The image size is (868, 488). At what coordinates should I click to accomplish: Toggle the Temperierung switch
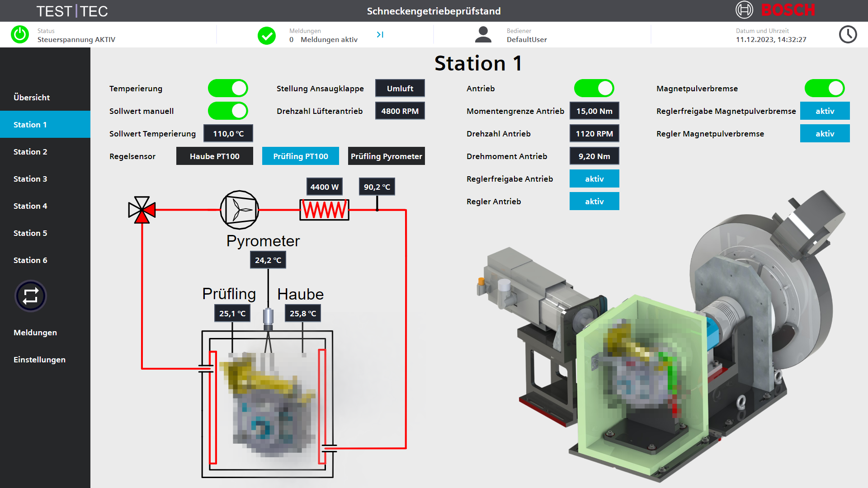point(228,89)
